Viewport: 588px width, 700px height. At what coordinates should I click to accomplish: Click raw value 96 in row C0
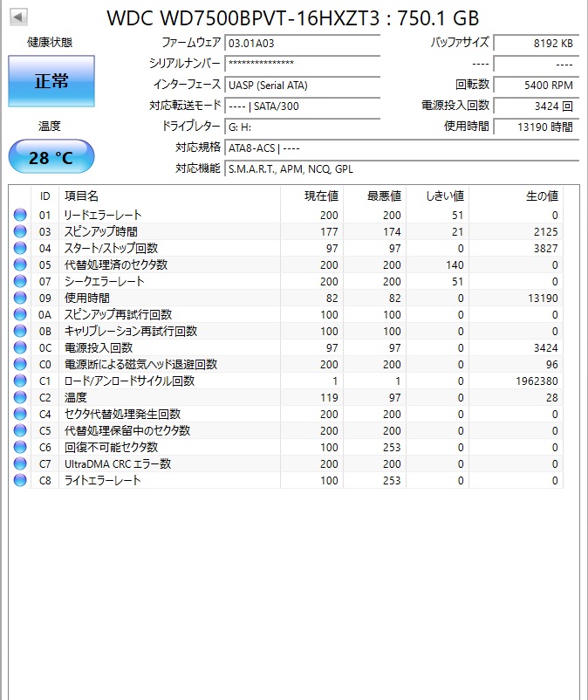(552, 364)
